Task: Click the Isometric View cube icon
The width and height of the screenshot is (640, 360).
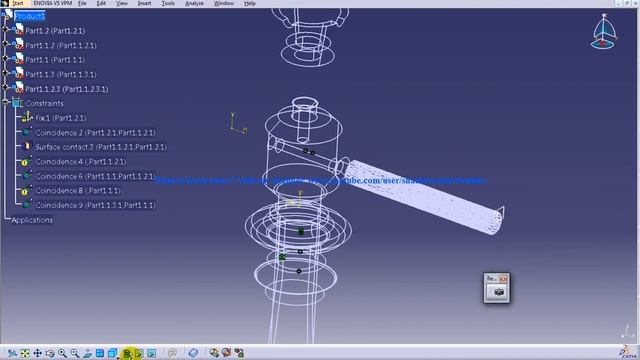Action: point(112,353)
